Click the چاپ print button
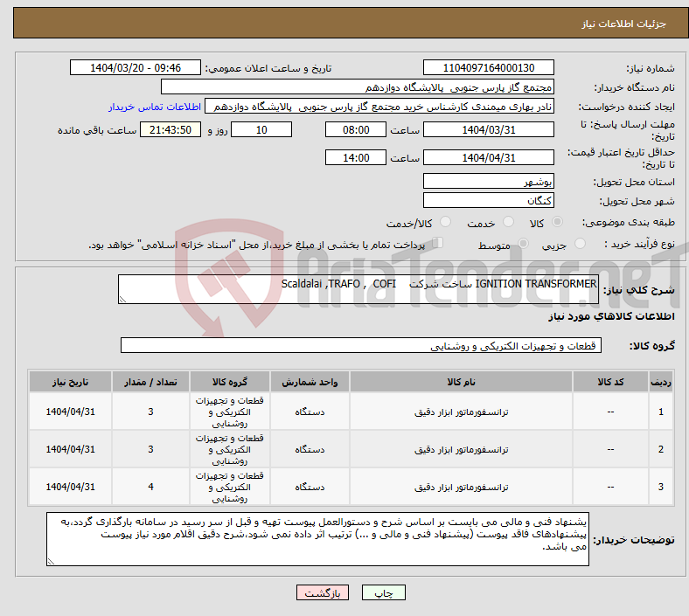Image resolution: width=689 pixels, height=616 pixels. pos(384,592)
